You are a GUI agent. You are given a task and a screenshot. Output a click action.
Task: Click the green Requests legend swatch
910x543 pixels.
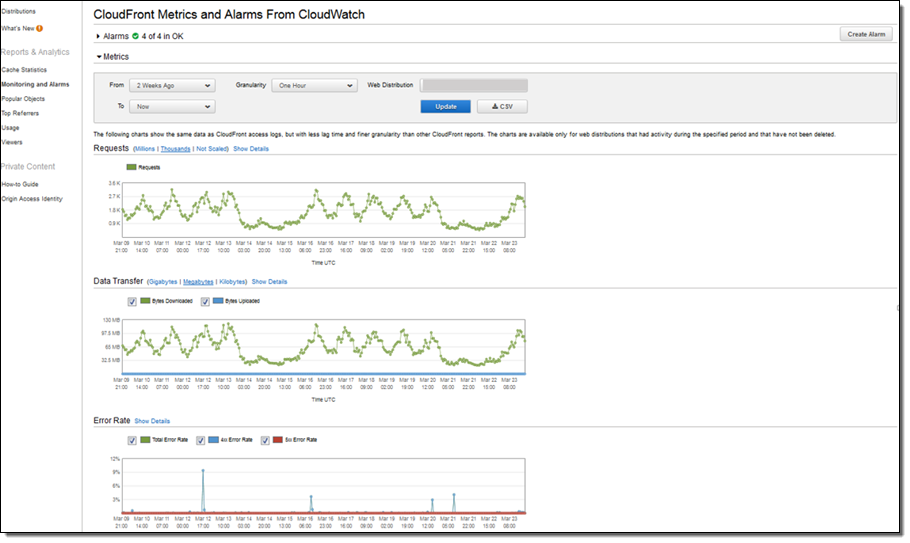tap(130, 167)
